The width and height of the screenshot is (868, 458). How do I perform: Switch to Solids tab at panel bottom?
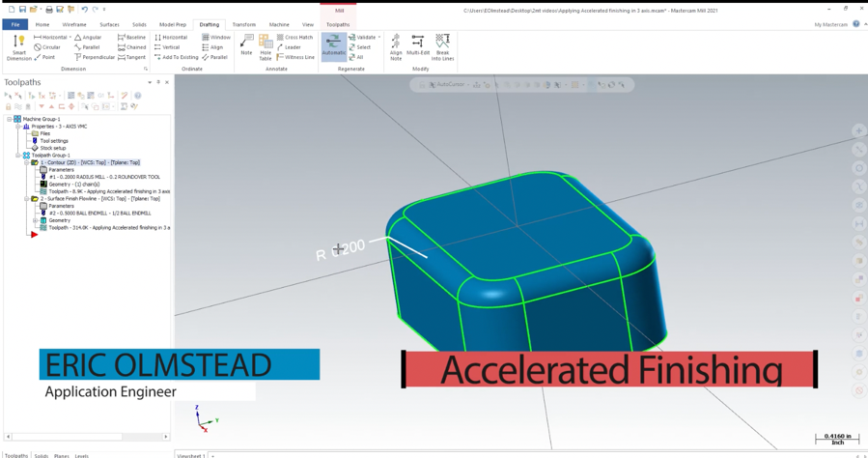42,455
